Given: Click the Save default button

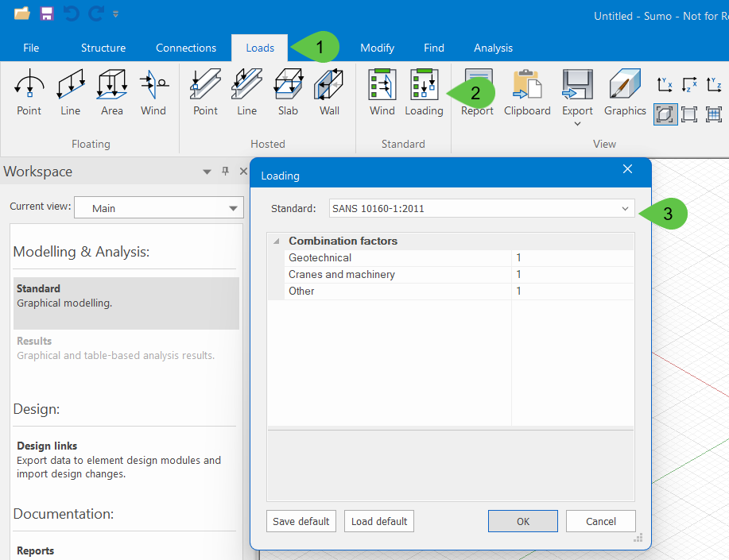Looking at the screenshot, I should [301, 521].
